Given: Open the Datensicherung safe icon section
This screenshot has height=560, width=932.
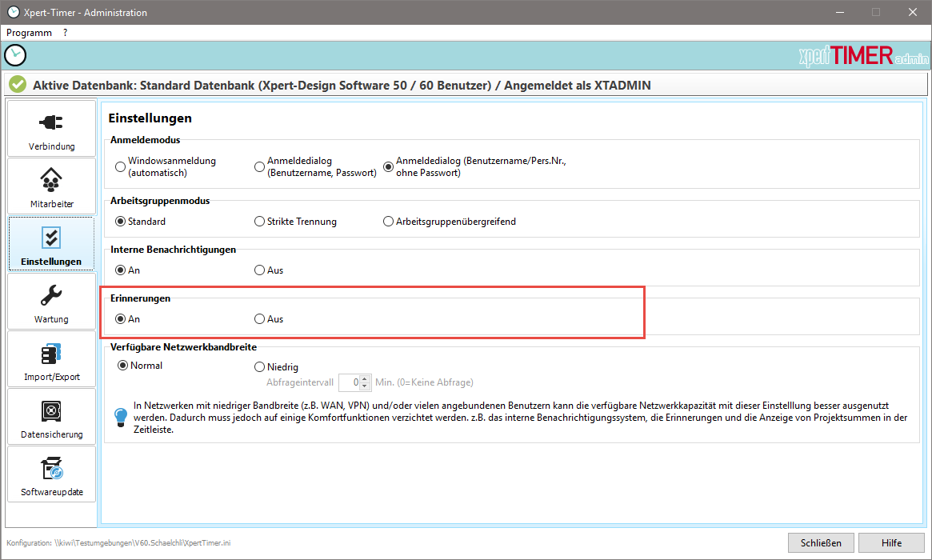Looking at the screenshot, I should point(52,411).
